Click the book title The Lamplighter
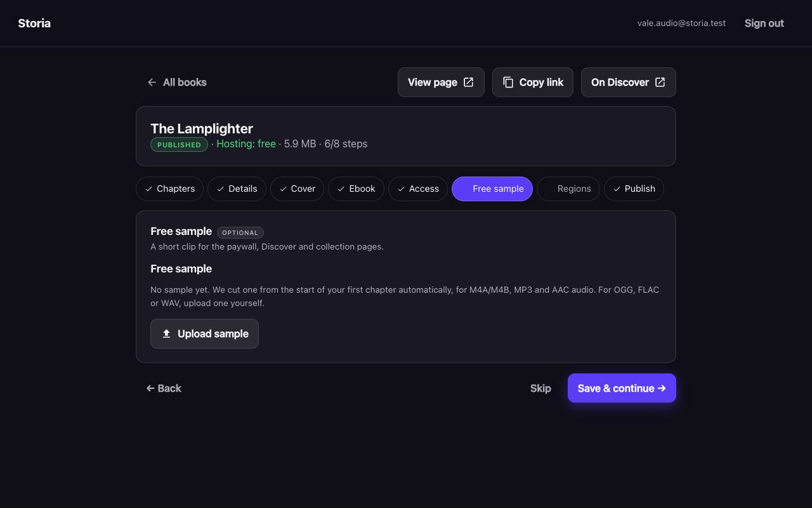 tap(202, 128)
